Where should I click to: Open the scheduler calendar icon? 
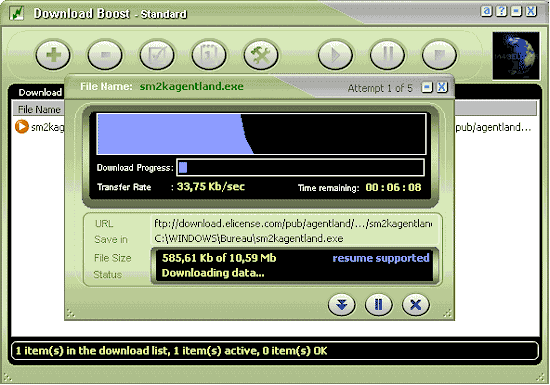(209, 55)
